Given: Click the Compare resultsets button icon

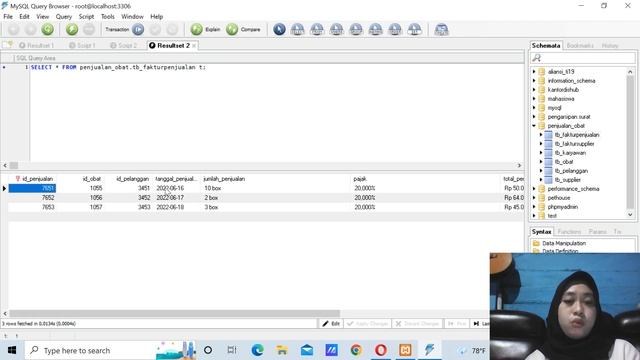Looking at the screenshot, I should coord(232,29).
